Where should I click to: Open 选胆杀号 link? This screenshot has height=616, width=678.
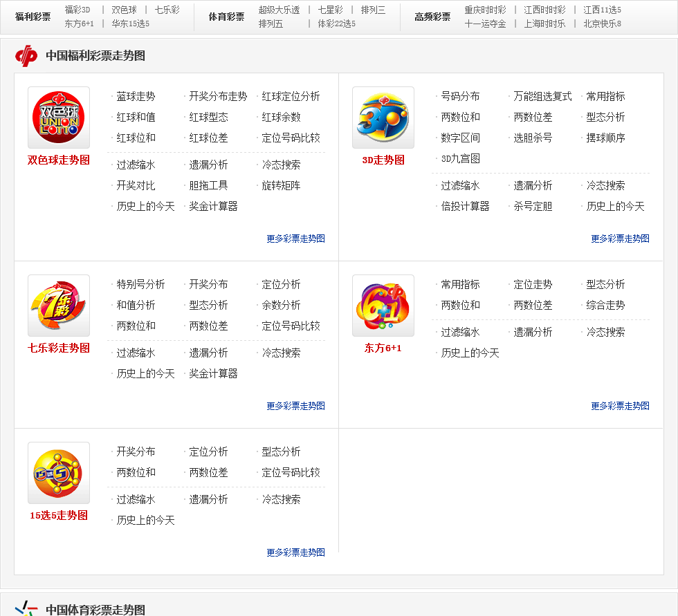click(x=533, y=138)
